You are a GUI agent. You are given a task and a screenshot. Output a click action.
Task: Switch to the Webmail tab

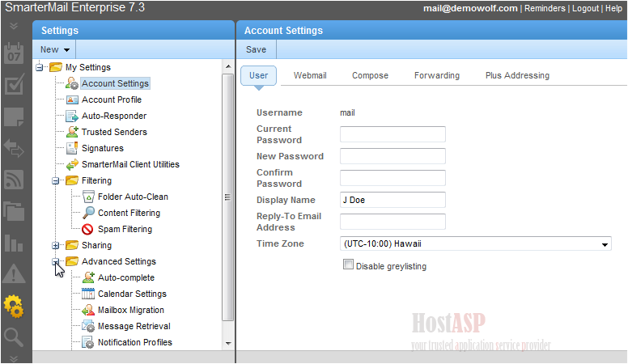pyautogui.click(x=310, y=75)
